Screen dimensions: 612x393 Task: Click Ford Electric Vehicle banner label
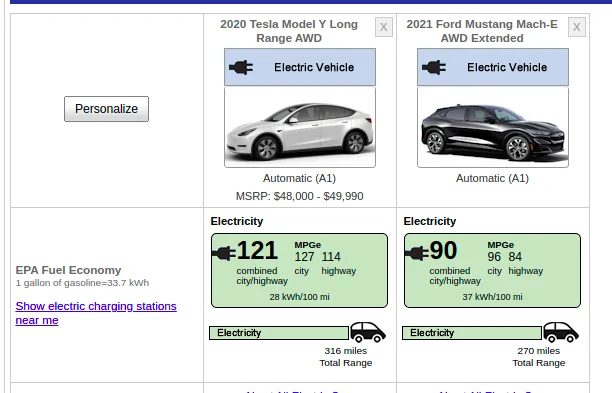(507, 68)
